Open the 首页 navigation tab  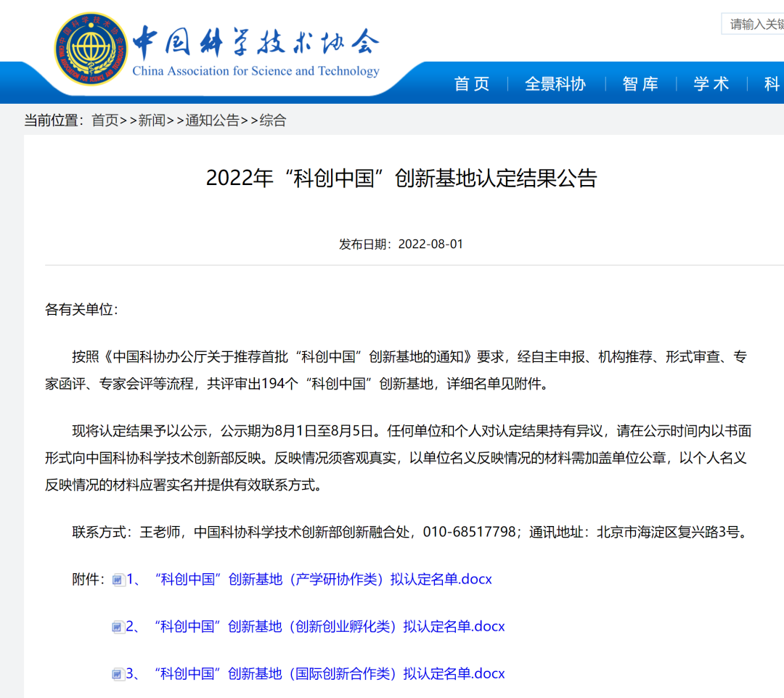[472, 83]
